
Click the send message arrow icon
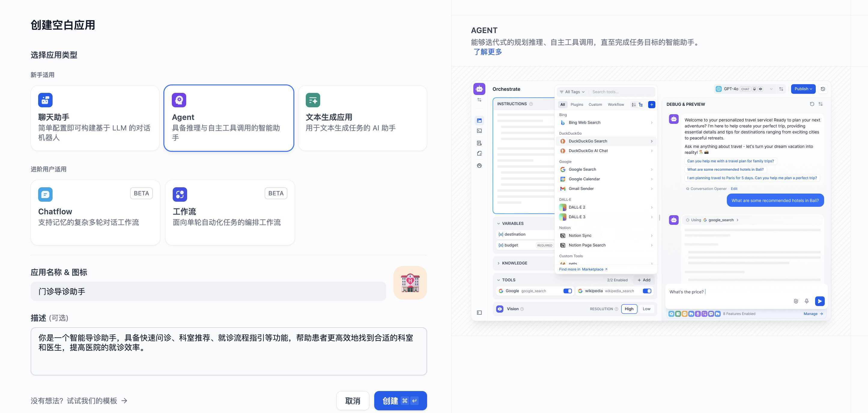coord(819,301)
